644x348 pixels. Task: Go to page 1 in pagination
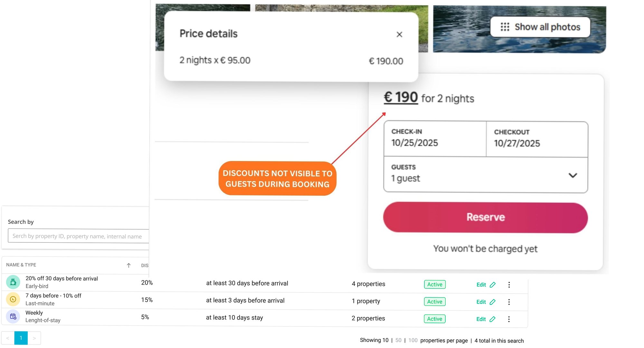click(21, 338)
